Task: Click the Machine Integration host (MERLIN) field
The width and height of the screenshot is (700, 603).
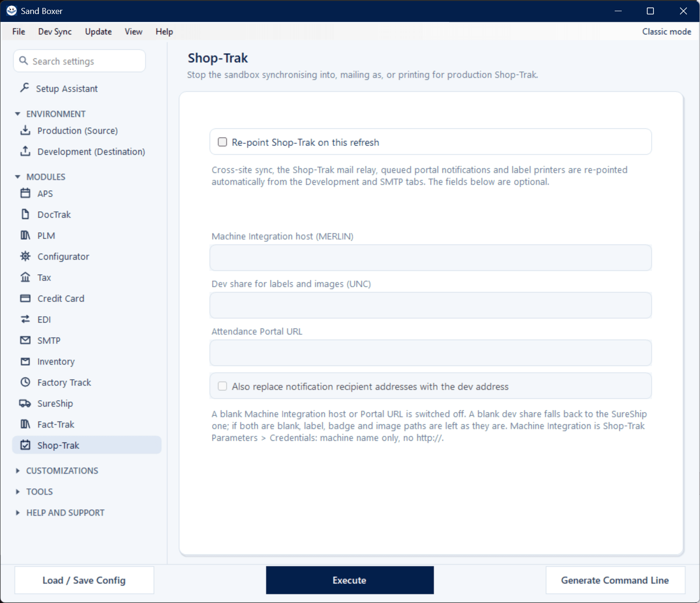Action: click(431, 257)
